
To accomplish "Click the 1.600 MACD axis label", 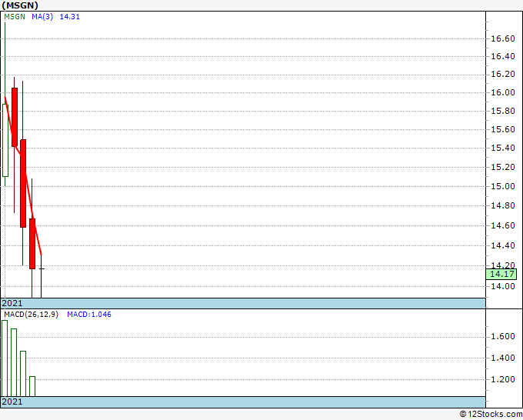I will point(503,336).
